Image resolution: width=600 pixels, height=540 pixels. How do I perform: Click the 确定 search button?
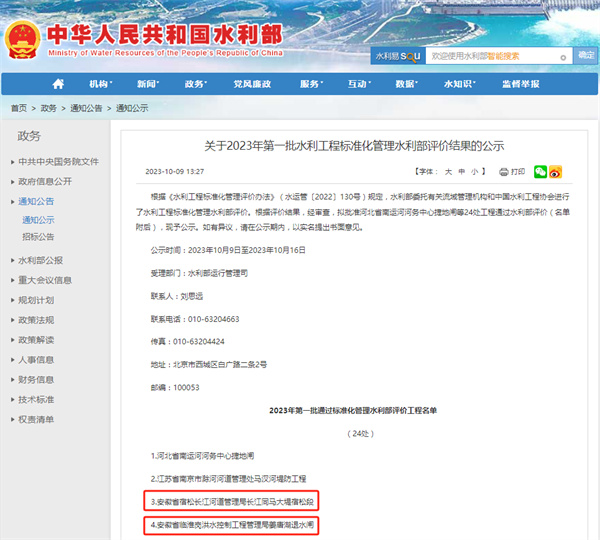click(x=586, y=56)
